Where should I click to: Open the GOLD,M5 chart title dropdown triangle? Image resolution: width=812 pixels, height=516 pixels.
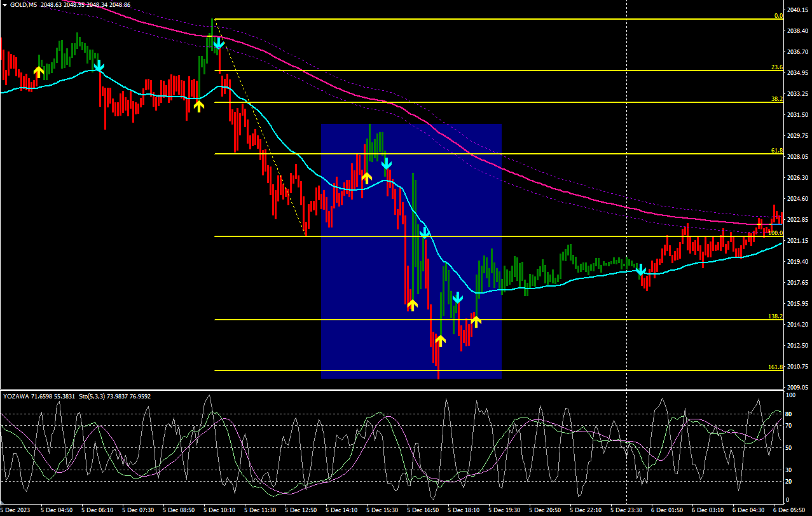click(5, 4)
